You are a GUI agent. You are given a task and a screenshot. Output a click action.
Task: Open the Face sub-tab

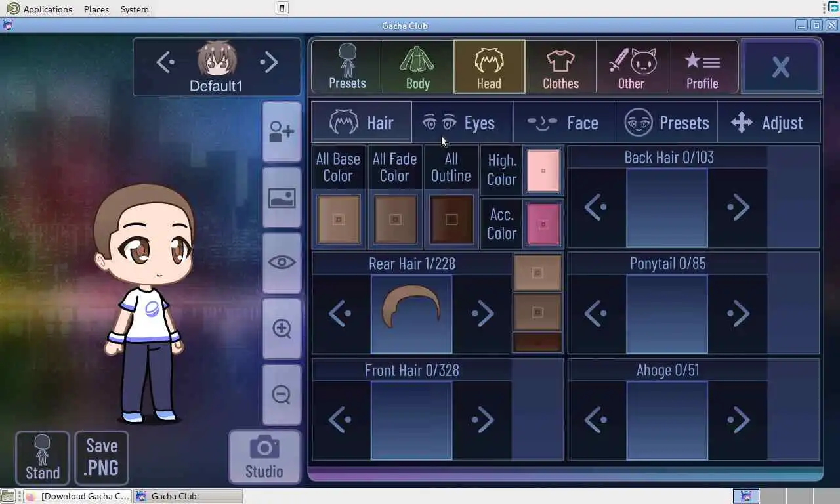tap(564, 123)
